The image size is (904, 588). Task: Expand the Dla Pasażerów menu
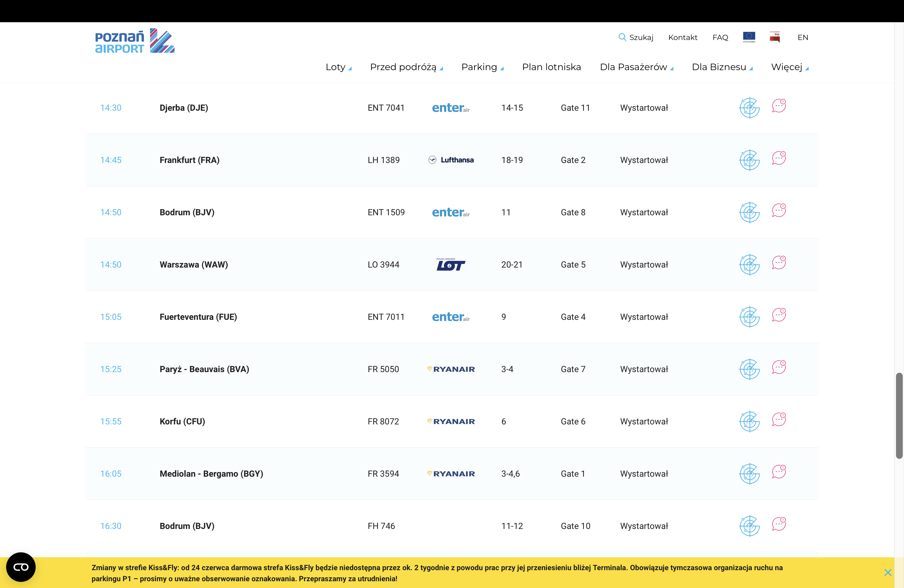[x=636, y=67]
